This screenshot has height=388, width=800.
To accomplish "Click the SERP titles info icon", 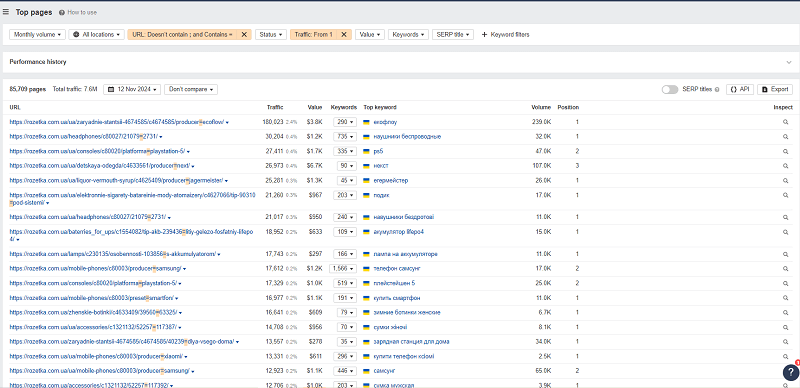I will click(717, 90).
